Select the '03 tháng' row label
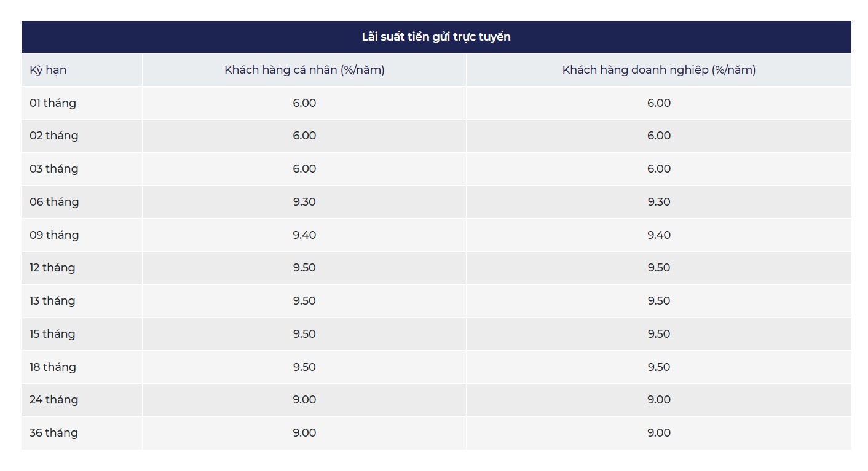Viewport: 868px width, 471px height. (x=53, y=169)
